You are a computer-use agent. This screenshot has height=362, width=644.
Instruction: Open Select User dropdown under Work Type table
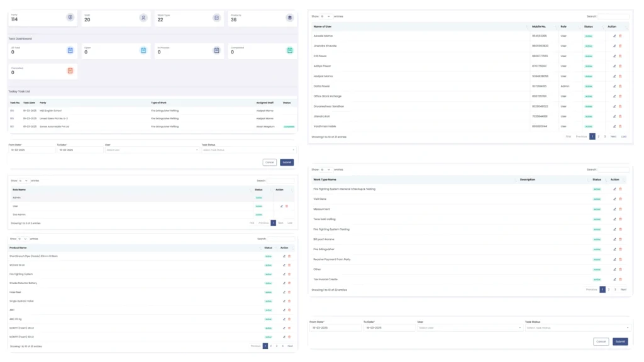click(470, 328)
